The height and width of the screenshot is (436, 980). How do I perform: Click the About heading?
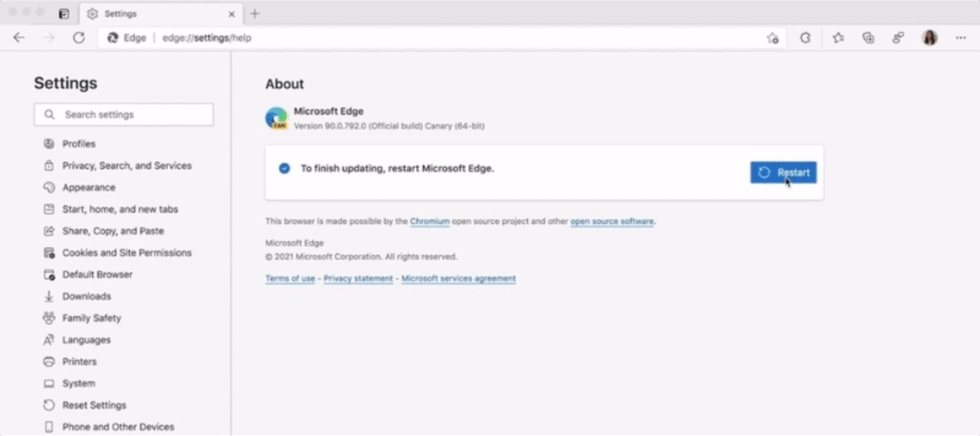click(x=285, y=84)
